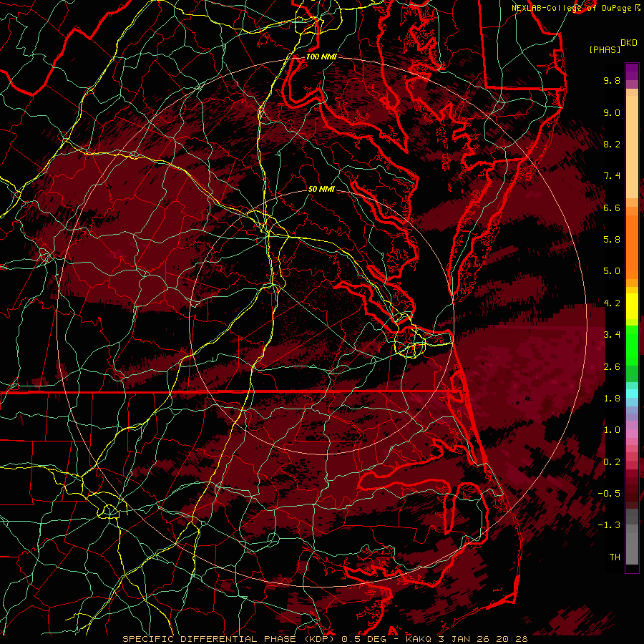Pick the yellow segment of the color bar
644x644 pixels.
[x=632, y=306]
